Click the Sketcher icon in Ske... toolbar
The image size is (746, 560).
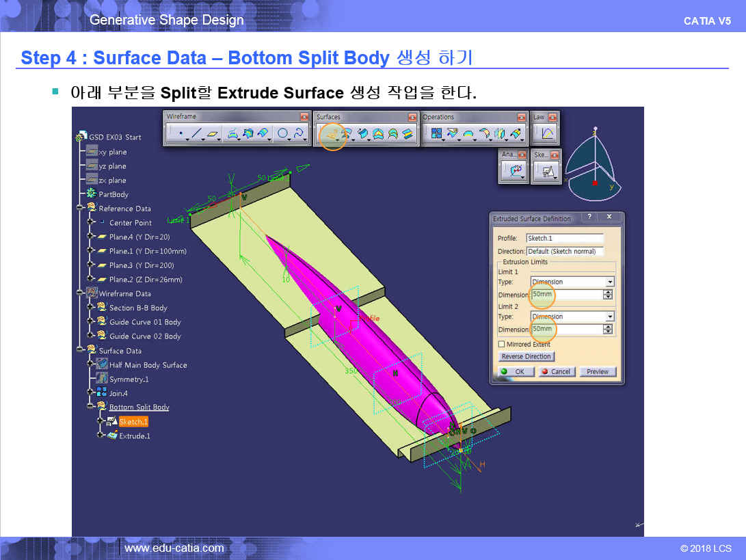click(x=547, y=172)
